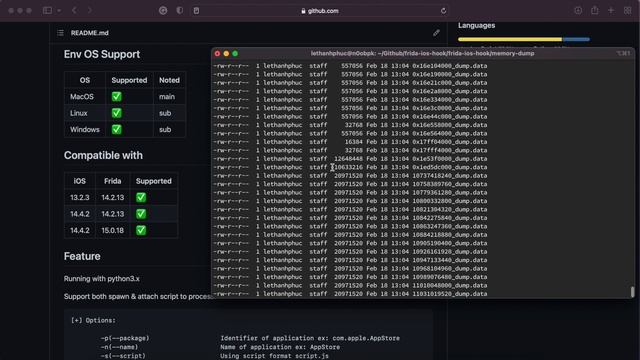The height and width of the screenshot is (360, 640).
Task: Click 11010048000_dump.data in Terminal
Action: click(x=449, y=285)
